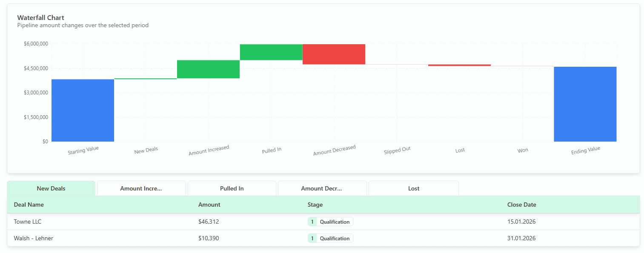Open the Towne LLC deal
This screenshot has width=644, height=253.
tap(27, 221)
